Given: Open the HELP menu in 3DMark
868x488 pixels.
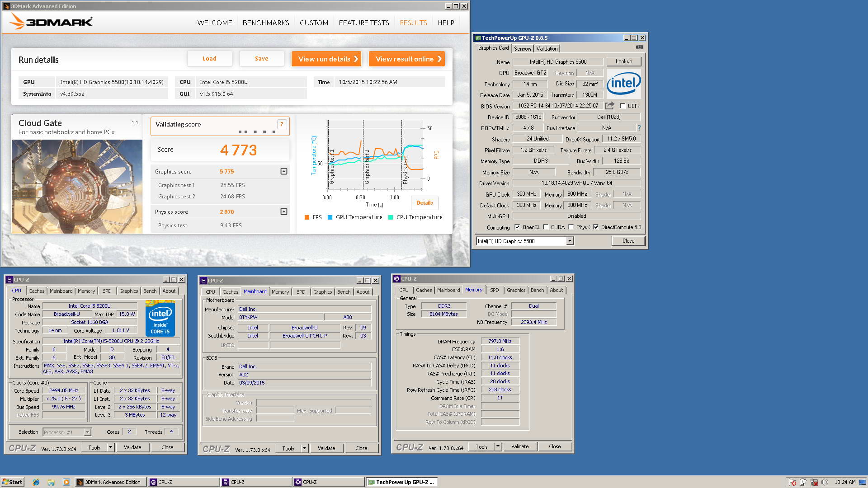Looking at the screenshot, I should tap(446, 23).
